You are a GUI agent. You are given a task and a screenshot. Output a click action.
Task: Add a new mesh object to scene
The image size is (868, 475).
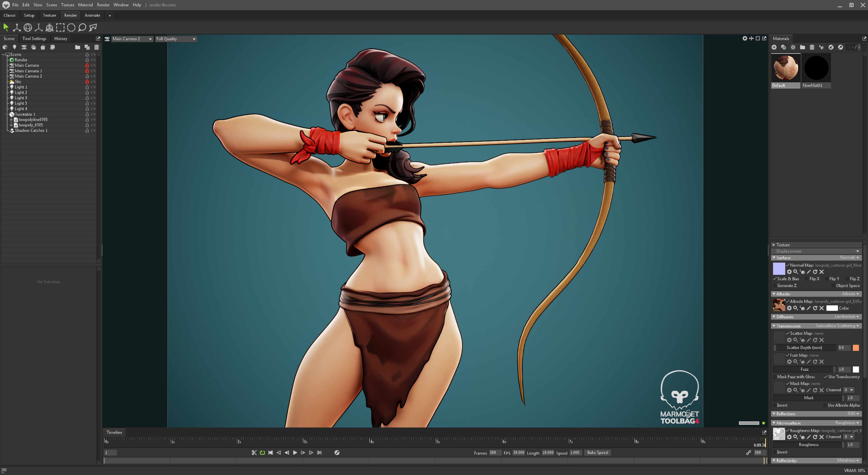5,47
